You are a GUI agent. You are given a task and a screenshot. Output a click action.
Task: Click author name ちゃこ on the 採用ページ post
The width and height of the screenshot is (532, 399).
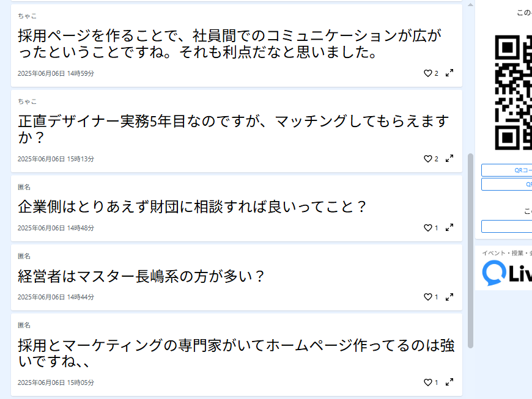click(x=27, y=16)
